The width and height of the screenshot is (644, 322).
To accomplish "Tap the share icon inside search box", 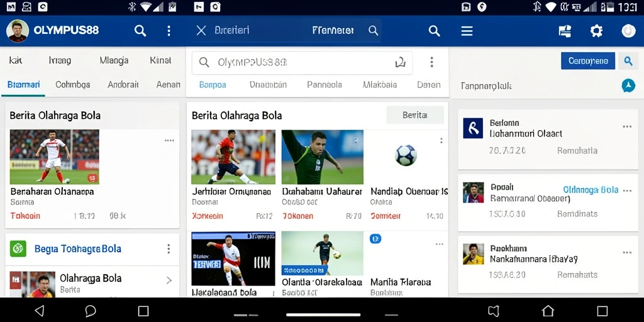I will 400,62.
